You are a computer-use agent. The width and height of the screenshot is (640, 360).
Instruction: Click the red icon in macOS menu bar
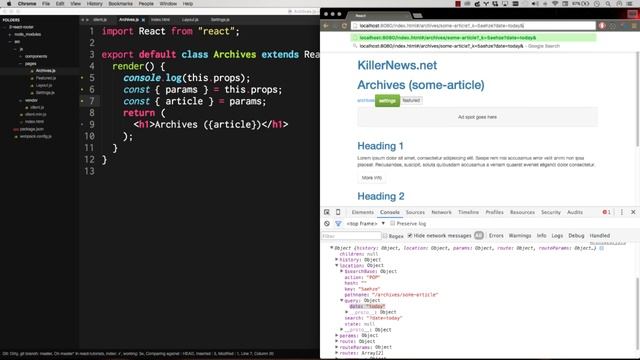pos(458,4)
